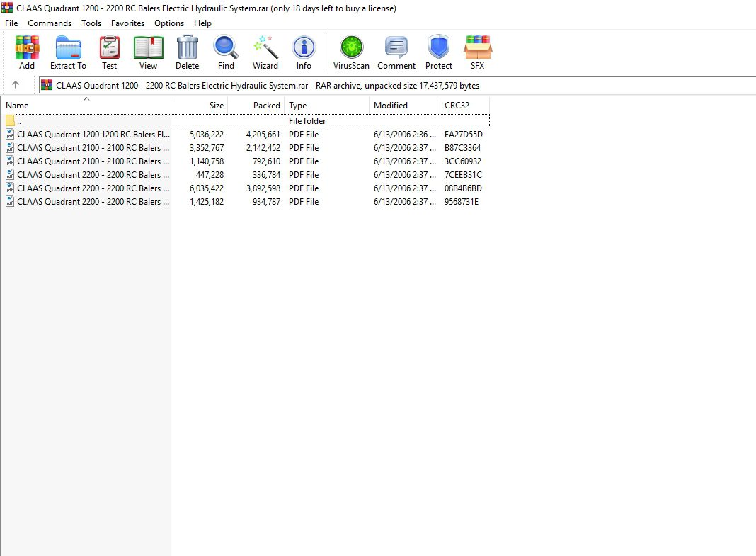Sort by the Modified column header
This screenshot has width=756, height=556.
(x=404, y=105)
